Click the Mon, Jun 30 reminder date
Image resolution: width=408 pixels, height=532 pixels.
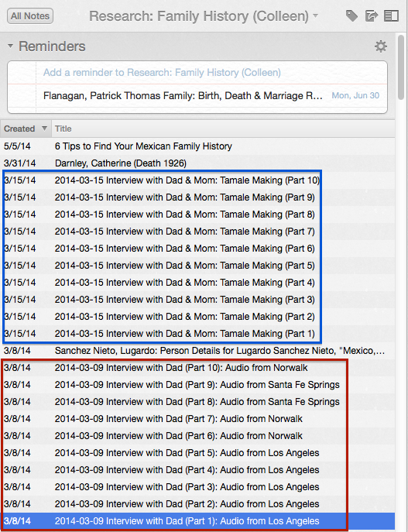(355, 96)
